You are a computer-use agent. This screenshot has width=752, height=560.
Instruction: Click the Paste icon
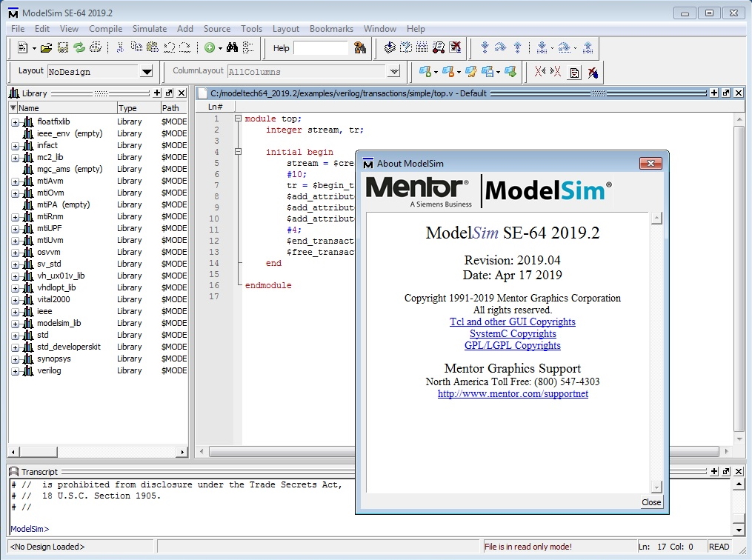[x=153, y=47]
